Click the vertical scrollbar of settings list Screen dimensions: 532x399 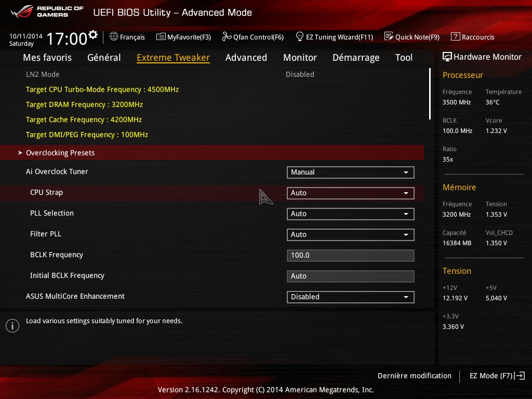430,94
